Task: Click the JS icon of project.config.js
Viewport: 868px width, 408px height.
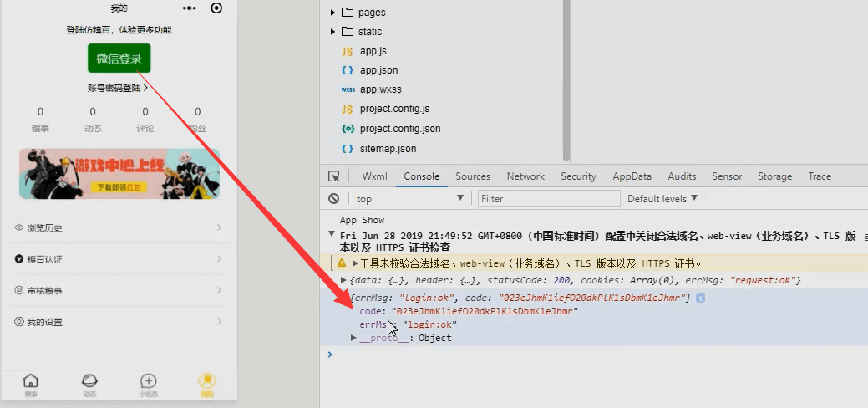Action: [347, 110]
